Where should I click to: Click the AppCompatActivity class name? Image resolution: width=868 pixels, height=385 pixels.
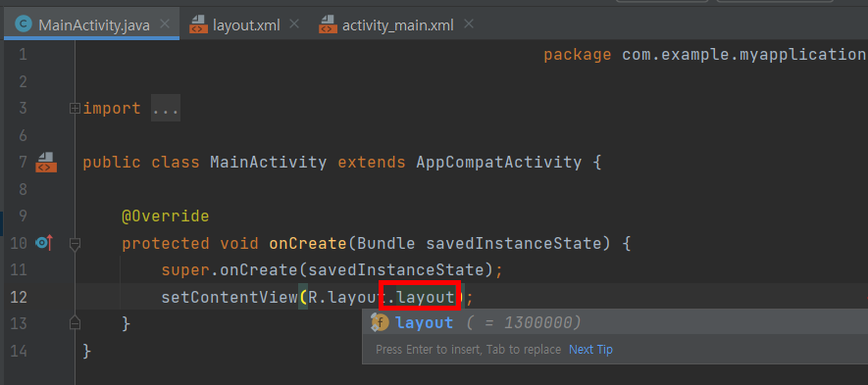click(499, 163)
